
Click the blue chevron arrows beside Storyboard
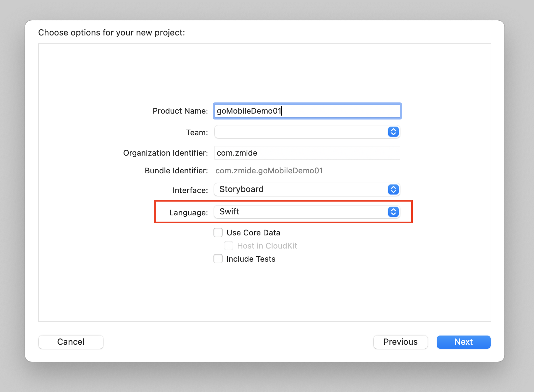(x=393, y=189)
